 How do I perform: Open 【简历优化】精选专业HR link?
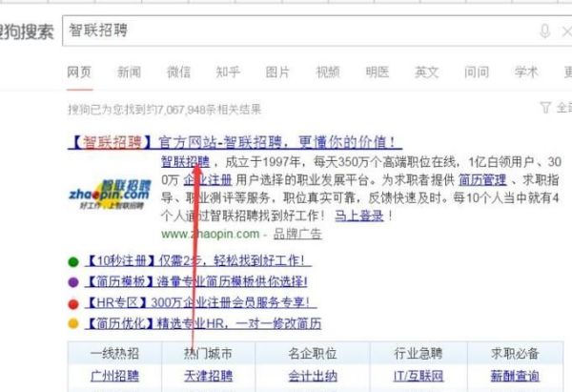pyautogui.click(x=203, y=323)
